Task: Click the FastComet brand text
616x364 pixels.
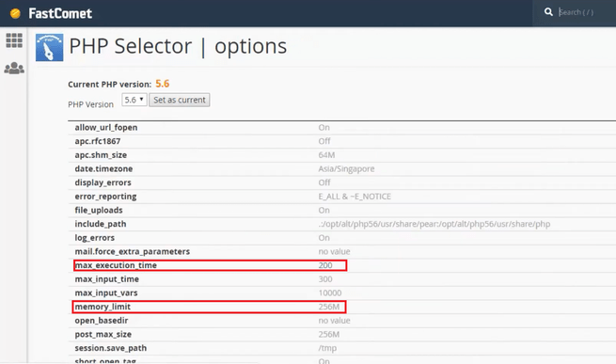Action: pyautogui.click(x=60, y=13)
